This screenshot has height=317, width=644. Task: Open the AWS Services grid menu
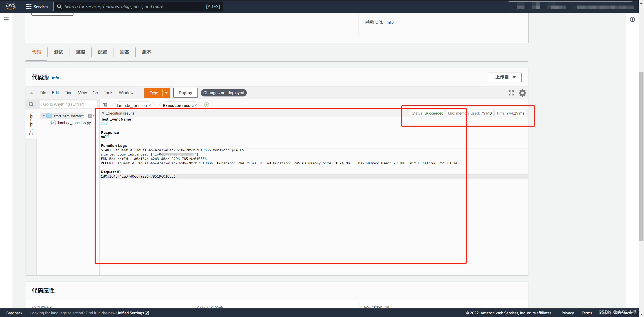click(x=37, y=7)
